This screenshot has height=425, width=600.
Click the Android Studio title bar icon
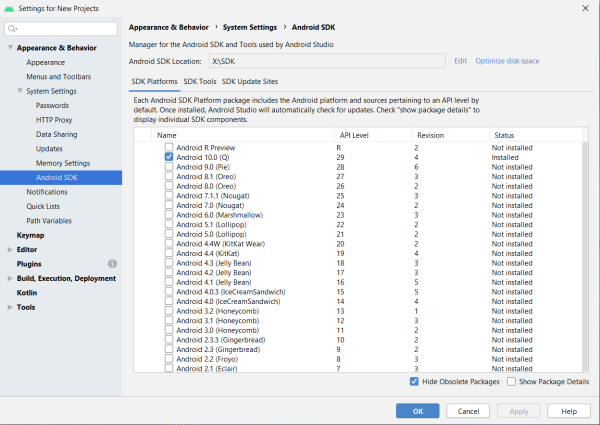pos(9,8)
